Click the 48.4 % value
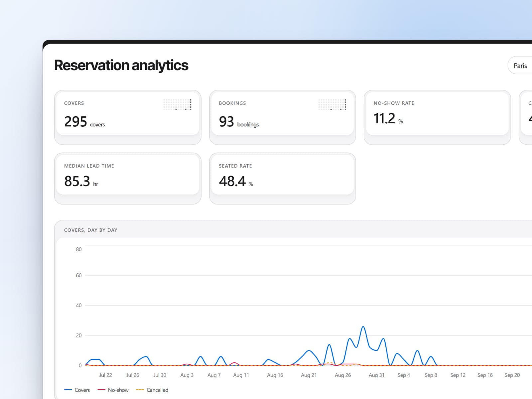This screenshot has width=532, height=399. pos(236,182)
